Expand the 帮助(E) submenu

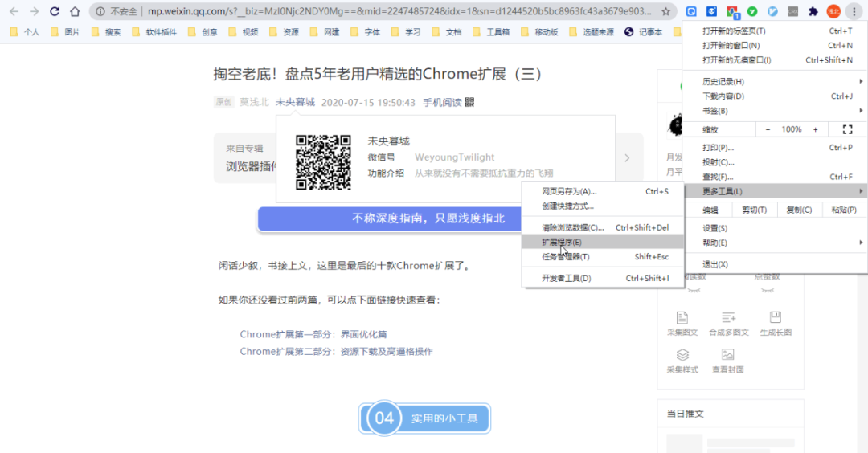click(x=775, y=243)
